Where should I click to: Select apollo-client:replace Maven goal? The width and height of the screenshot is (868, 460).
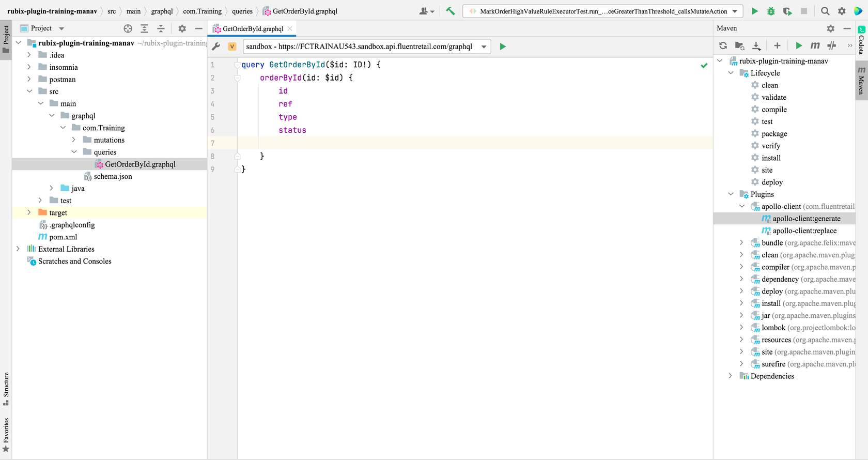804,231
